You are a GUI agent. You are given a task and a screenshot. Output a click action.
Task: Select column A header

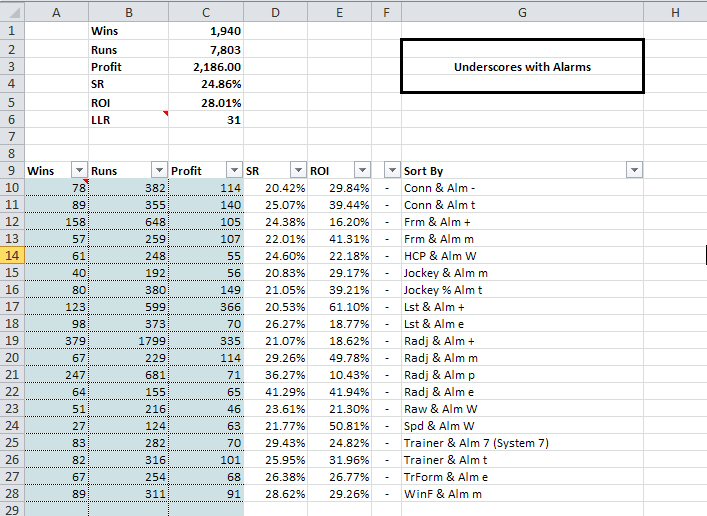[x=55, y=11]
